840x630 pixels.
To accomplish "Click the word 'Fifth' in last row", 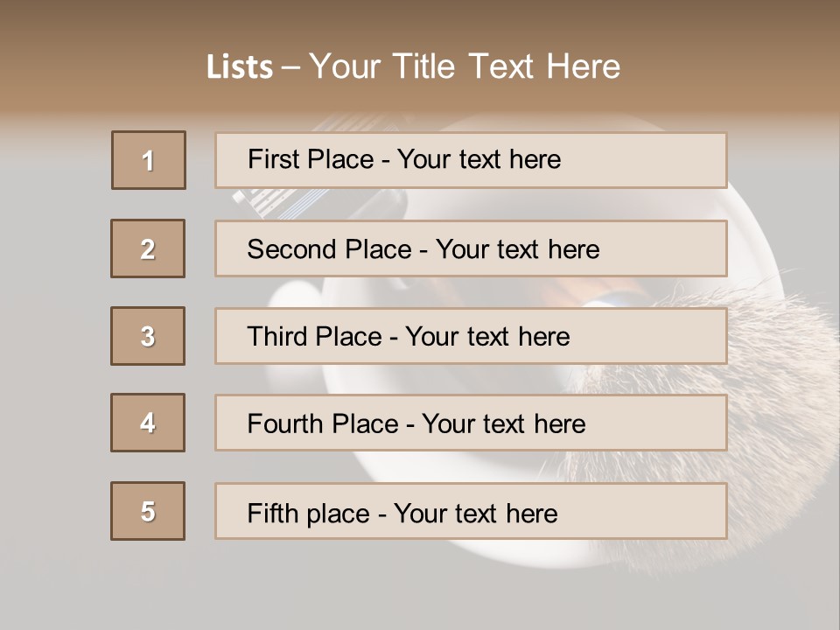I will point(273,513).
